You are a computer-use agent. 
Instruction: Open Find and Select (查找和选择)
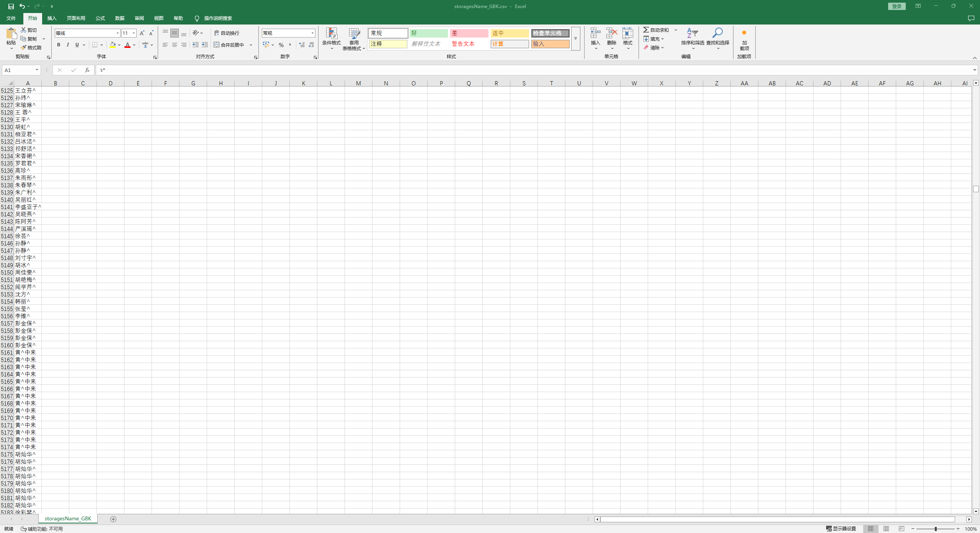718,38
